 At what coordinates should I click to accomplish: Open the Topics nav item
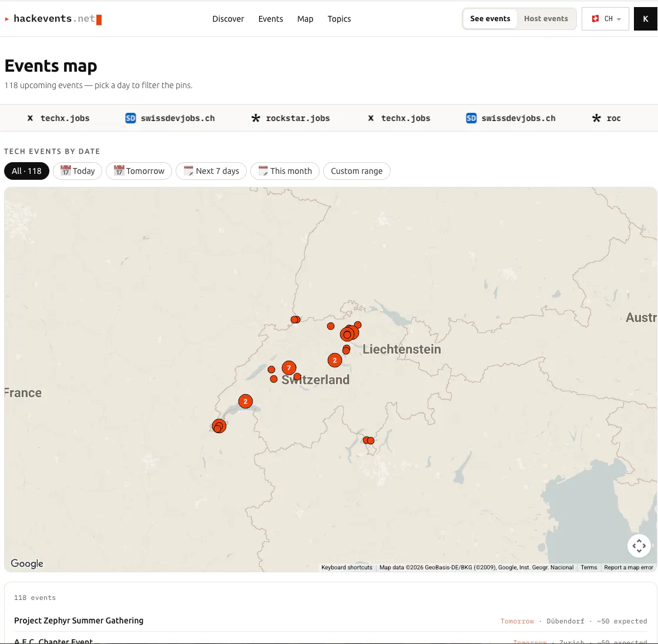(339, 19)
